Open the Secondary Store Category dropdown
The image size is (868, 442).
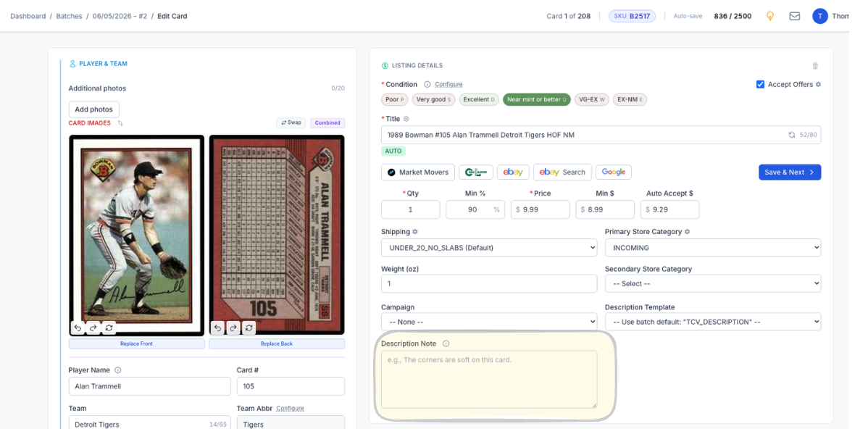713,283
